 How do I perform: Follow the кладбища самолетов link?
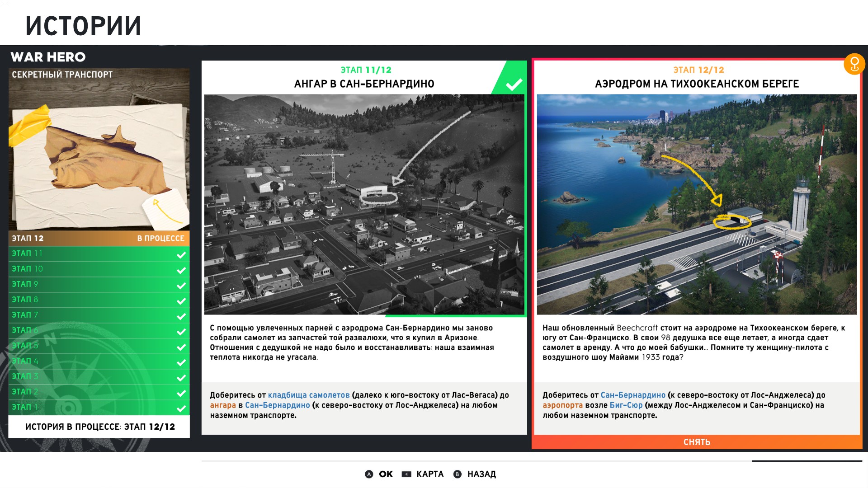(309, 395)
